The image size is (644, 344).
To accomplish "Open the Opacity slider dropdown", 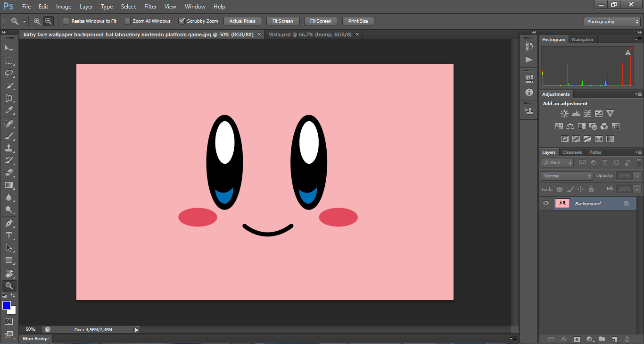I will point(637,176).
